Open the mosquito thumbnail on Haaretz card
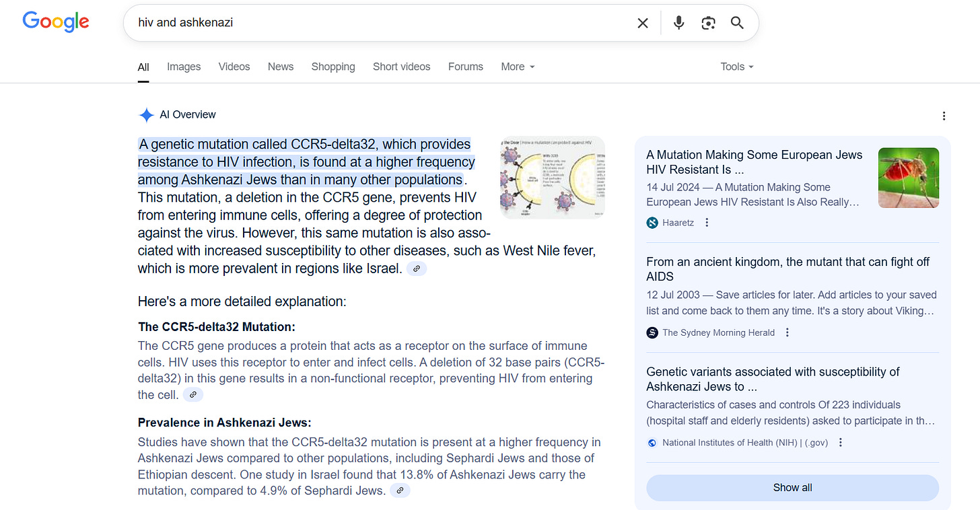This screenshot has height=510, width=980. pos(909,178)
